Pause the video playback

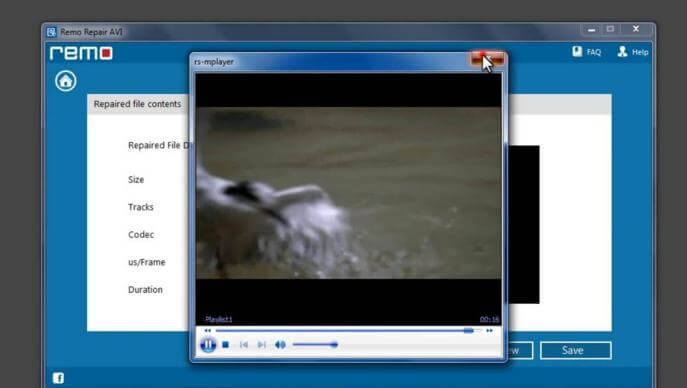pyautogui.click(x=208, y=345)
